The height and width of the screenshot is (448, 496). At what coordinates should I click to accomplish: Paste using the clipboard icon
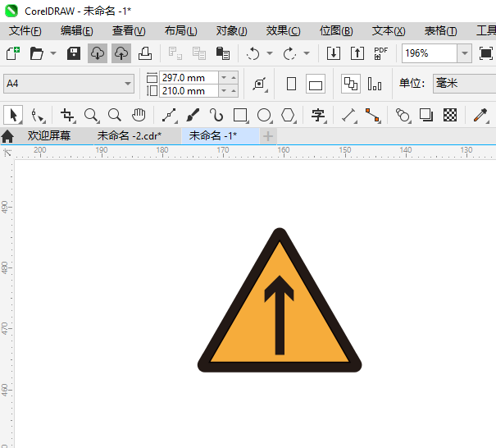[223, 53]
